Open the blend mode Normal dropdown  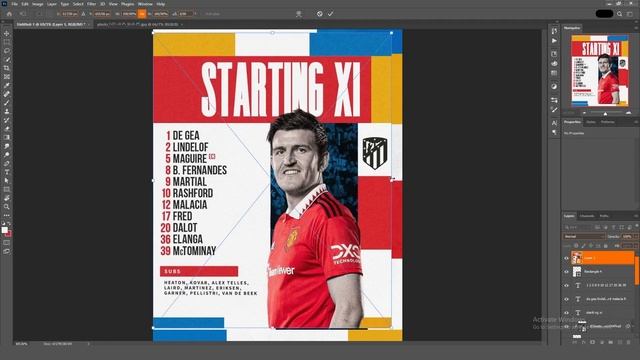click(584, 236)
